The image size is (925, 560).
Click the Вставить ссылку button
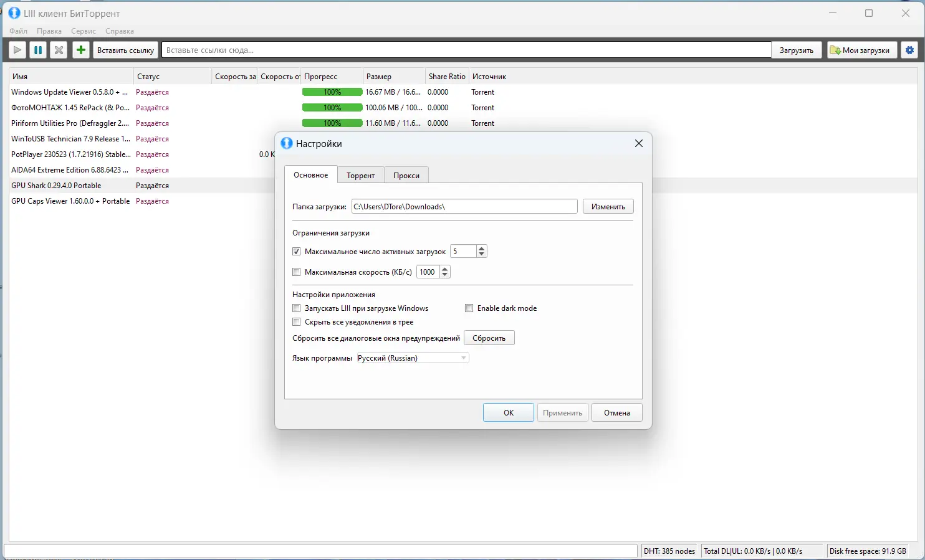(126, 50)
